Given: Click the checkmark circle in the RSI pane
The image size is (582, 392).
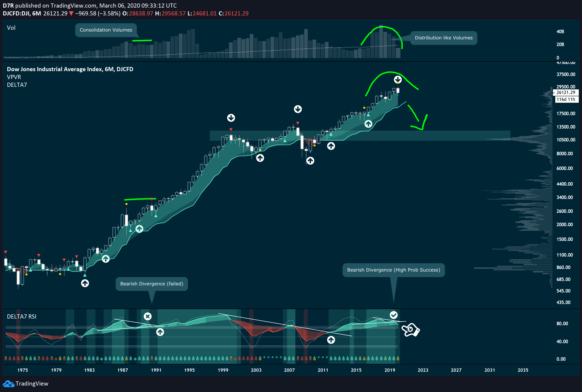Looking at the screenshot, I should click(x=394, y=315).
